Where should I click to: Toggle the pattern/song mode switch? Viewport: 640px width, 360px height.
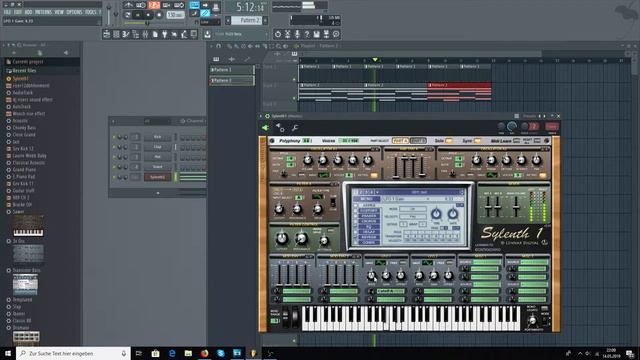click(x=128, y=15)
